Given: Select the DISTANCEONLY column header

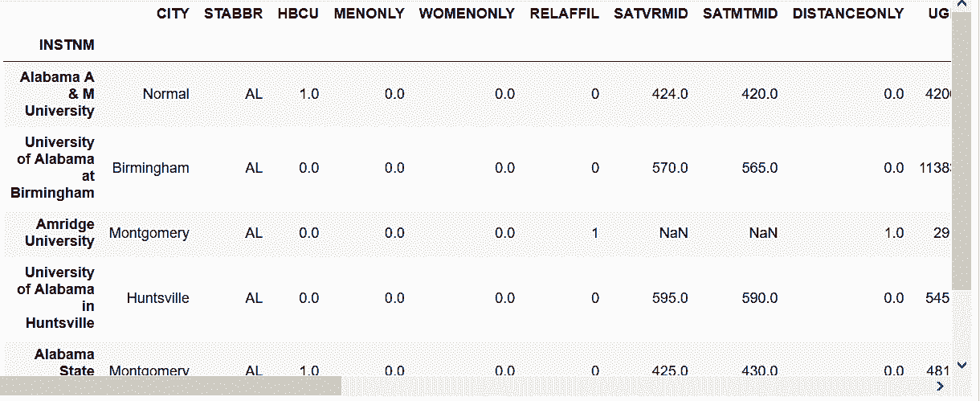Looking at the screenshot, I should pos(848,14).
